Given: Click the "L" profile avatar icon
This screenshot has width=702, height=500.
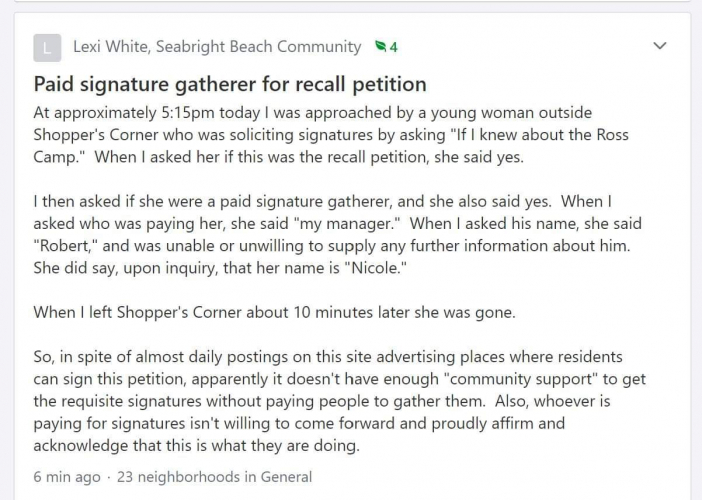Looking at the screenshot, I should click(x=47, y=47).
